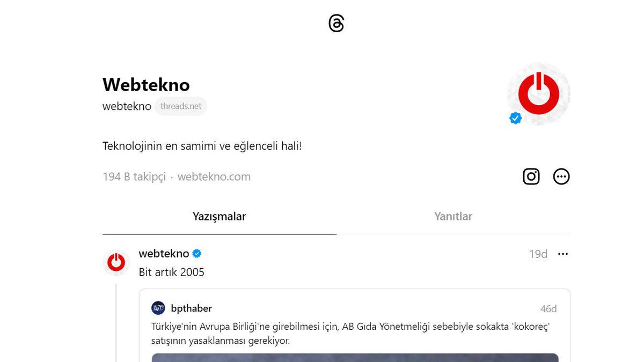644x362 pixels.
Task: Click the blue verified badge next to webtekno
Action: pyautogui.click(x=196, y=253)
